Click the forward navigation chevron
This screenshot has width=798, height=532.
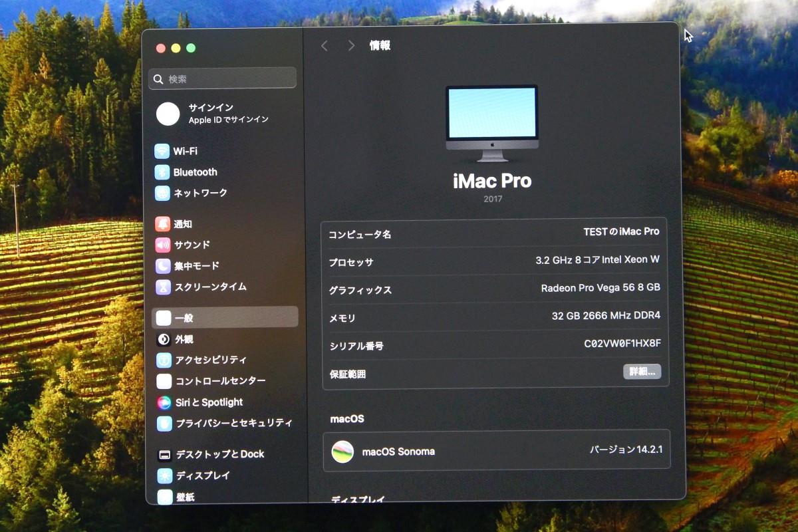click(x=351, y=46)
